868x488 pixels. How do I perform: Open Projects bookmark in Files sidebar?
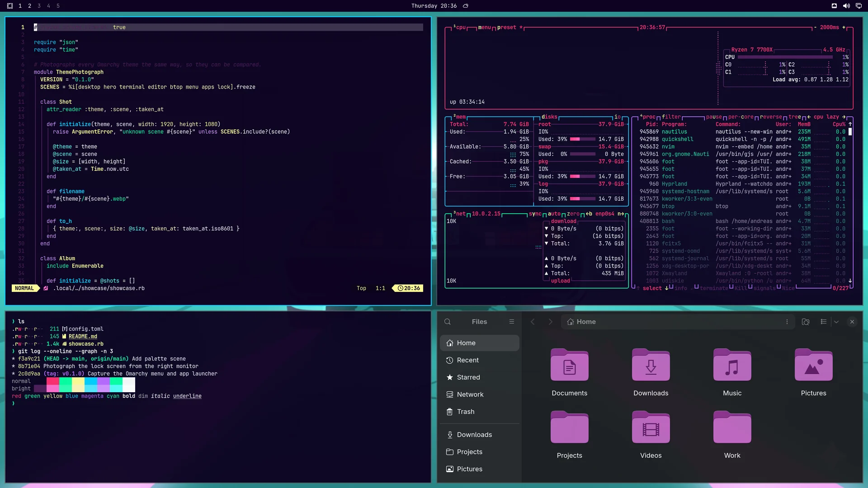(479, 452)
